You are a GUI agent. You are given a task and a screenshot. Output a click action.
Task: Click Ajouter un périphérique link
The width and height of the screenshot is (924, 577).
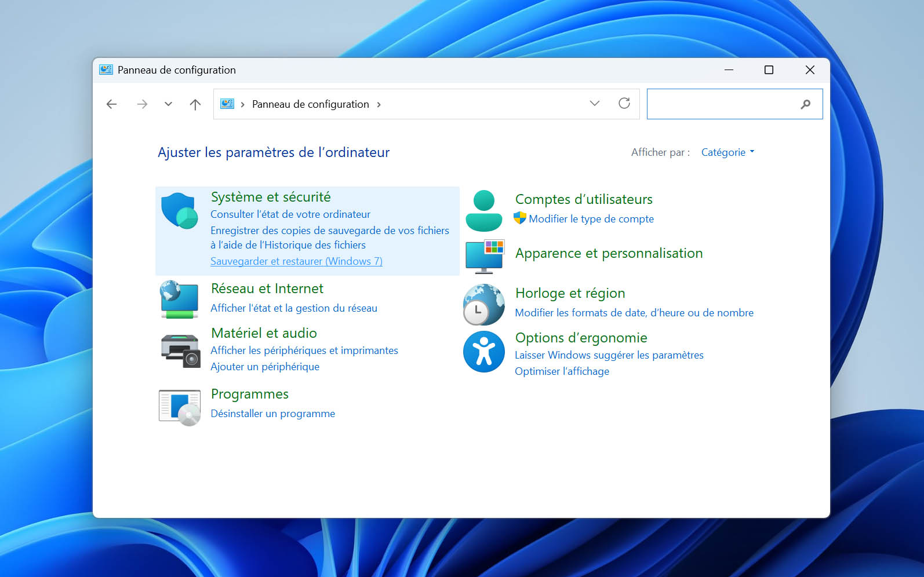(x=265, y=367)
